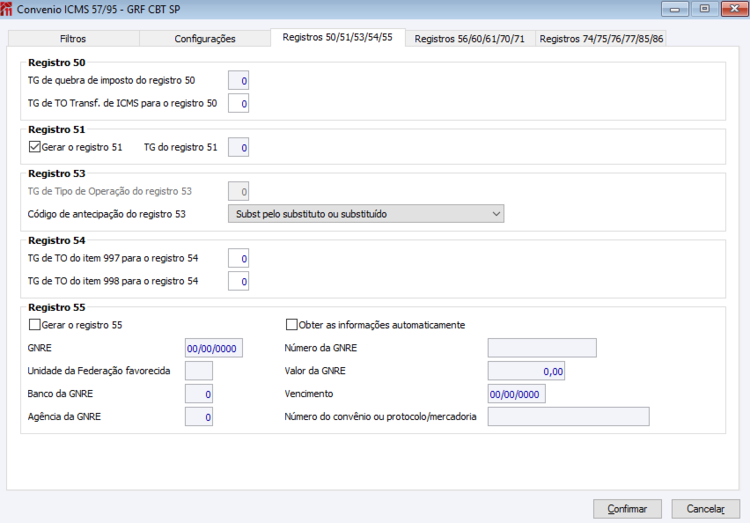
Task: Click TG de Tipo de Operação registro 53 field
Action: coord(238,191)
